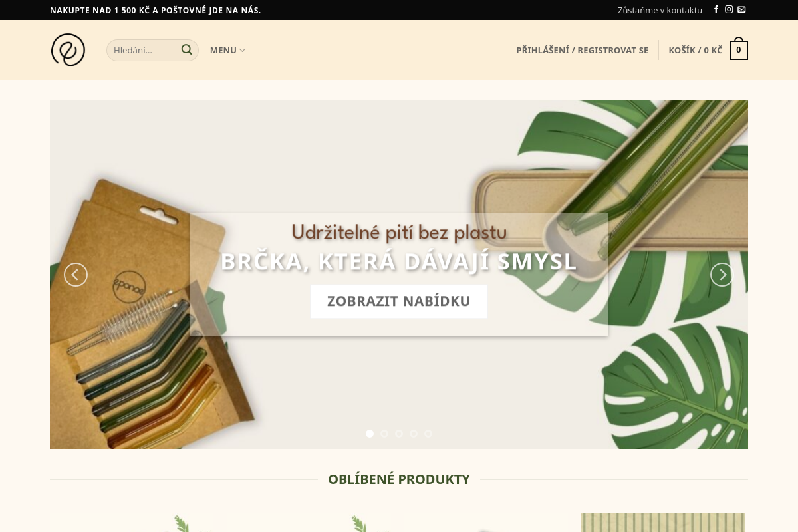Screen dimensions: 798x532
Task: Select the first slider dot
Action: (x=370, y=434)
